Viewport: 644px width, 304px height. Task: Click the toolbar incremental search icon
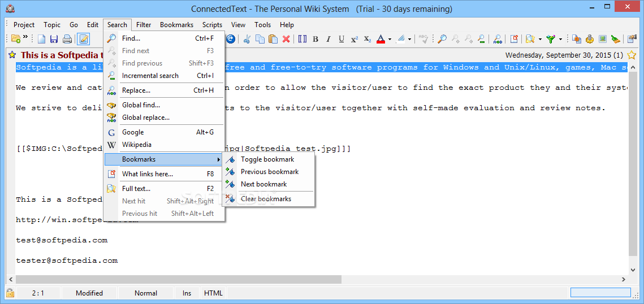[481, 40]
